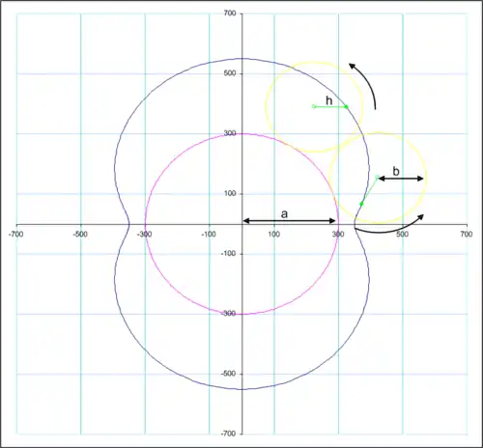Click the left indentation of the blue curve

click(x=129, y=224)
